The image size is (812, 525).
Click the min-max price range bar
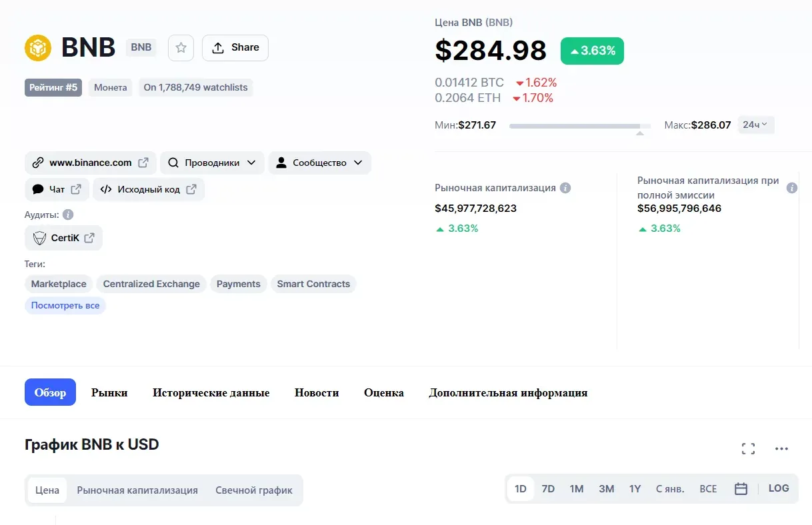[x=580, y=125]
